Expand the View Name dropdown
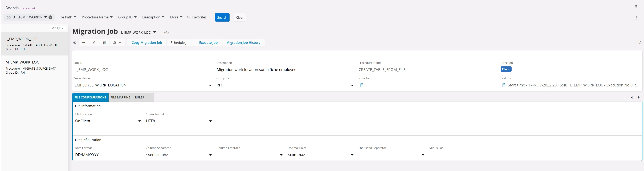 tap(210, 85)
